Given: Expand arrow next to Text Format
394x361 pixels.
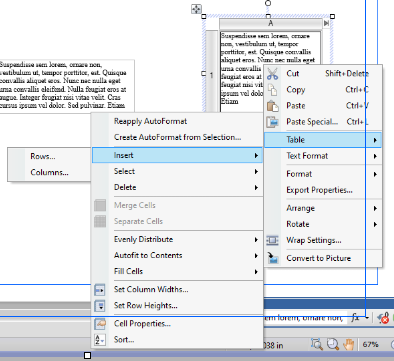Looking at the screenshot, I should 375,156.
